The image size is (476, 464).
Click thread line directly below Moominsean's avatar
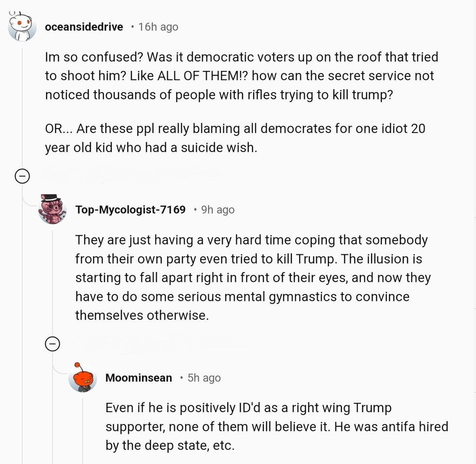[x=83, y=427]
